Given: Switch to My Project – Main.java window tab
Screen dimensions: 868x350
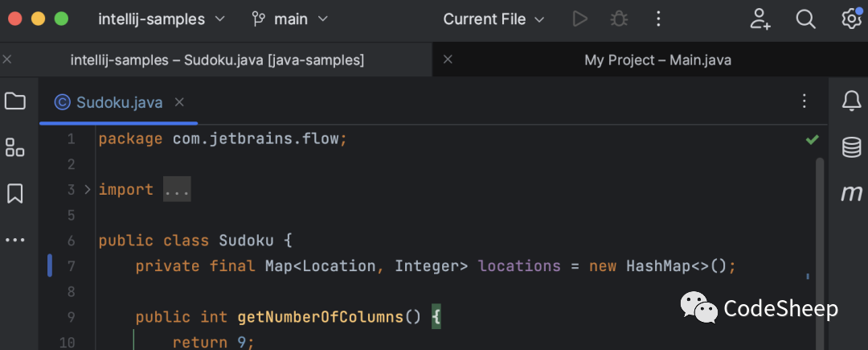Looking at the screenshot, I should coord(657,60).
